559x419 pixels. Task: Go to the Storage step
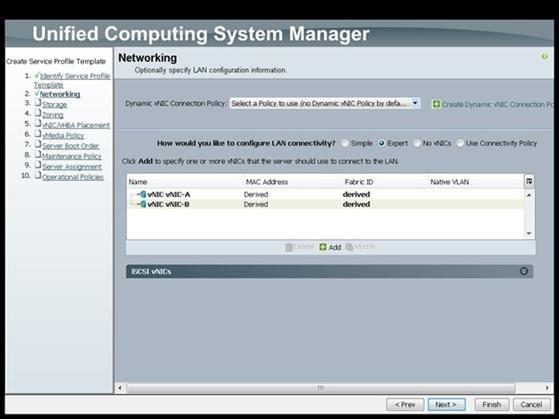[55, 104]
